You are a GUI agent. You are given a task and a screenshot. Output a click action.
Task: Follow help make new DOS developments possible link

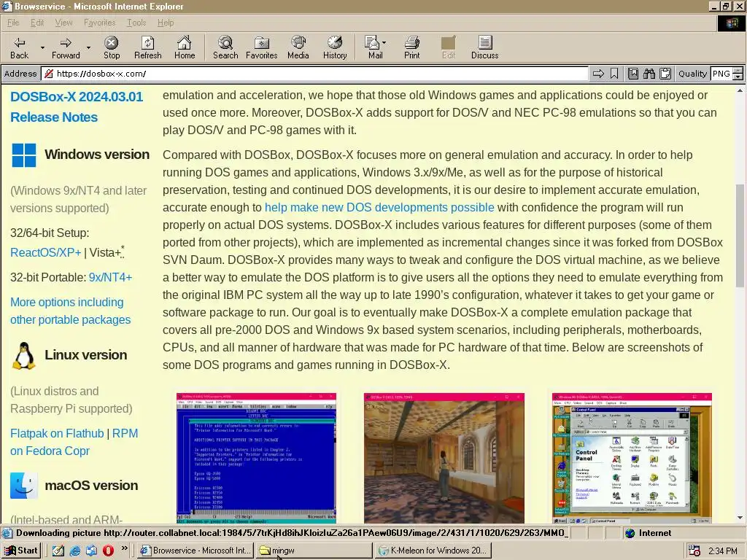[379, 207]
